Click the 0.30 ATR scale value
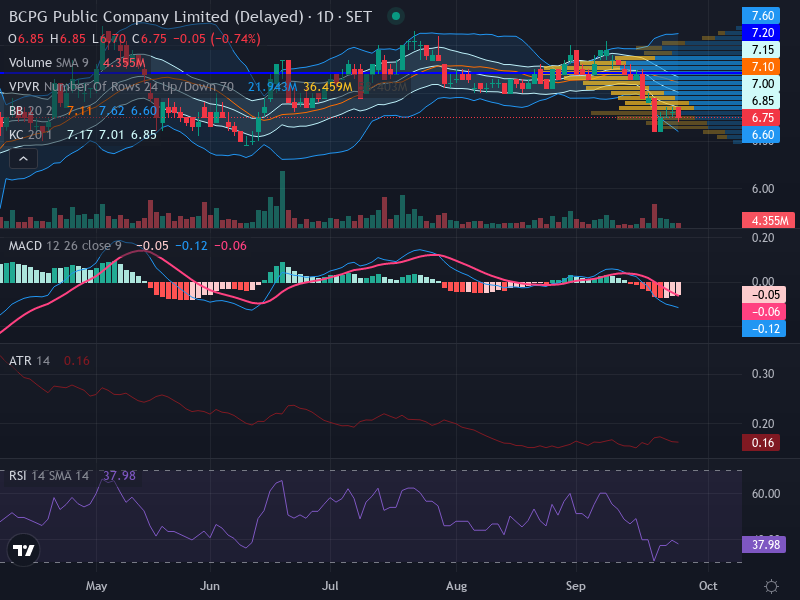 [763, 374]
